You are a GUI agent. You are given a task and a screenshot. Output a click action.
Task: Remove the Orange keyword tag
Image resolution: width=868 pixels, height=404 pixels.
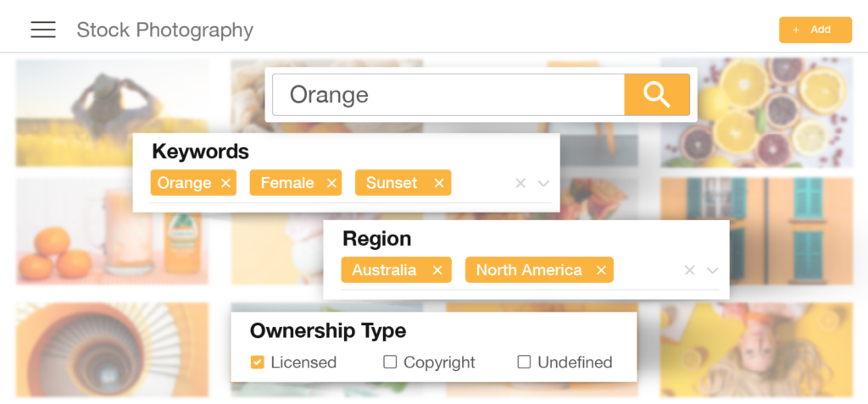225,183
